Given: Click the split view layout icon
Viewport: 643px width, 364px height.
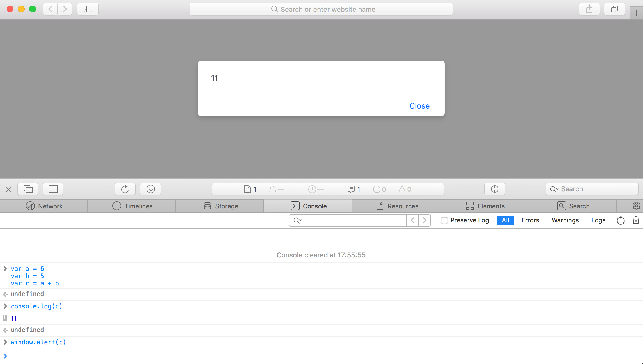Looking at the screenshot, I should [x=53, y=189].
